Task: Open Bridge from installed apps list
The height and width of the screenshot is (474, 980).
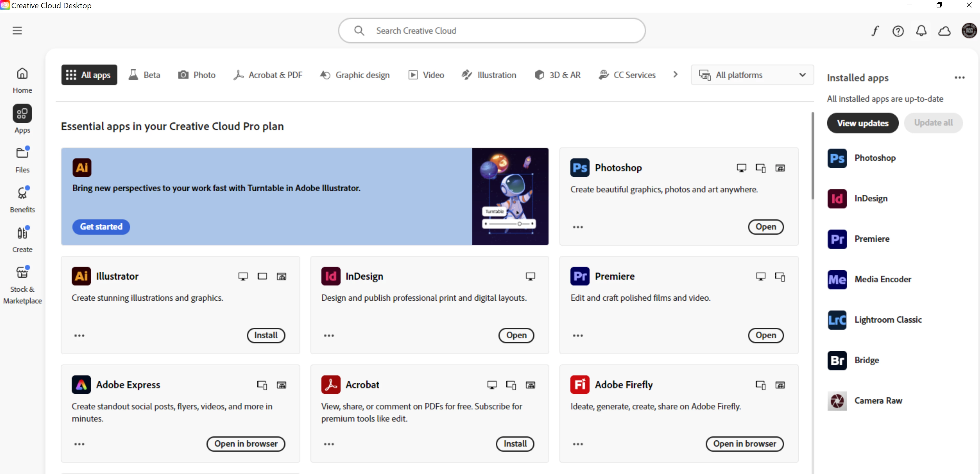Action: click(866, 360)
